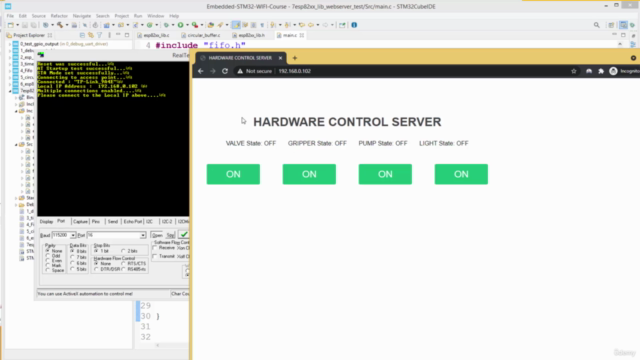
Task: Open the Display tab in RealTerm
Action: pyautogui.click(x=46, y=222)
